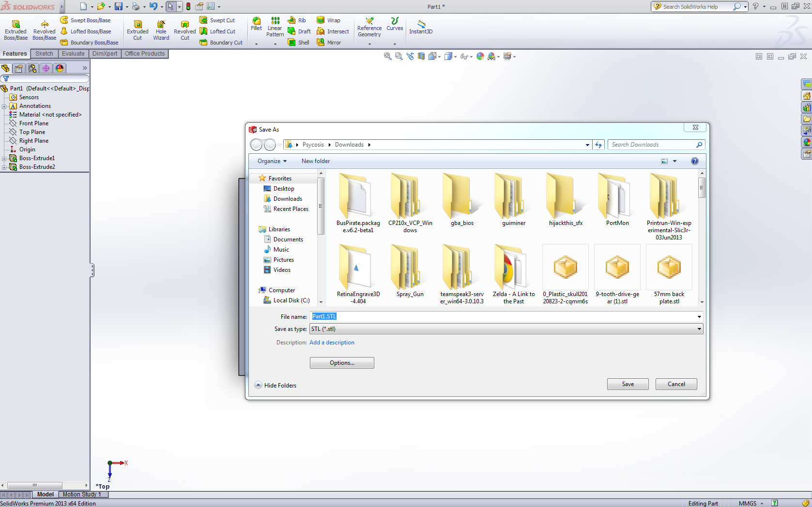Image resolution: width=812 pixels, height=507 pixels.
Task: Click the dialog Help question icon
Action: point(695,161)
